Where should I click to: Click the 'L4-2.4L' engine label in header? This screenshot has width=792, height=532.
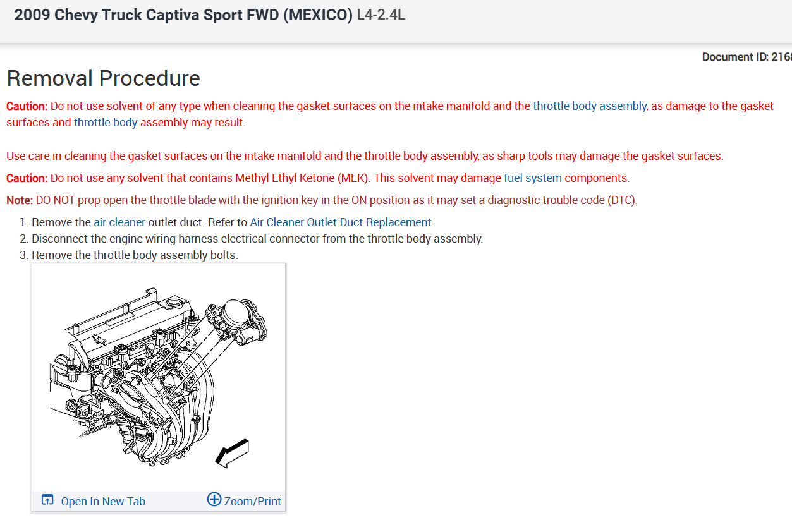pos(381,15)
